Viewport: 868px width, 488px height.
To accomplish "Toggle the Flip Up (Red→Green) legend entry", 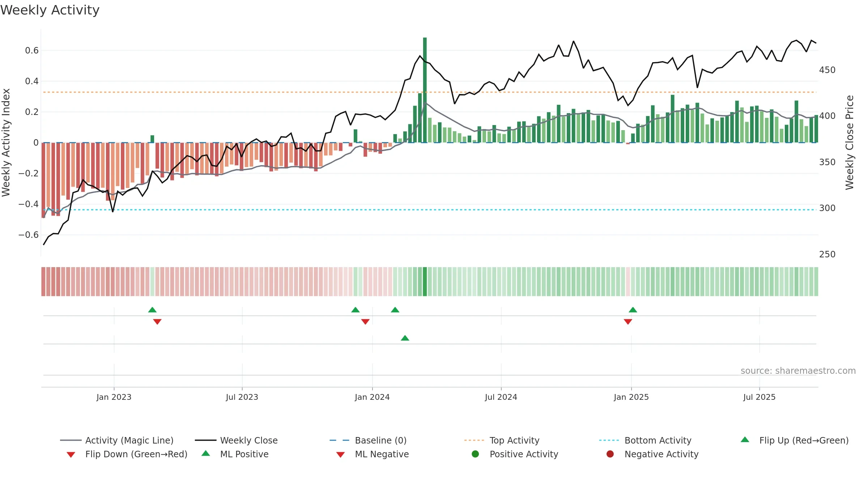I will click(x=795, y=440).
